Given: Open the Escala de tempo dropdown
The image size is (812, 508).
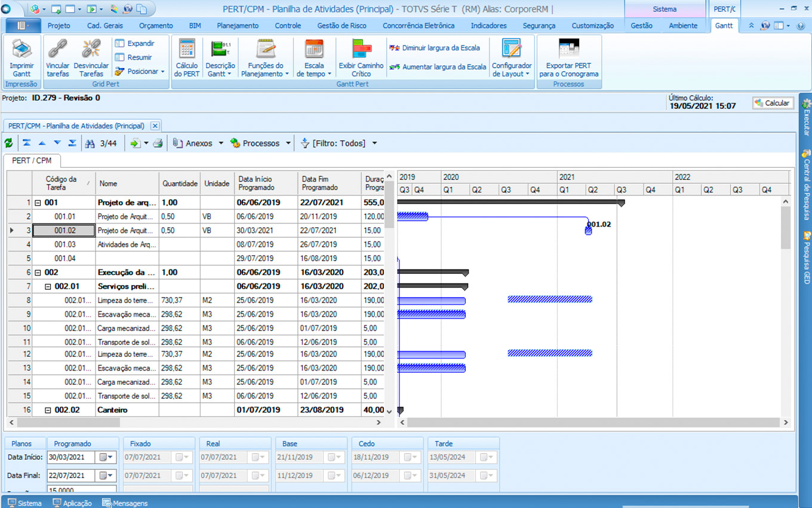Looking at the screenshot, I should 314,70.
